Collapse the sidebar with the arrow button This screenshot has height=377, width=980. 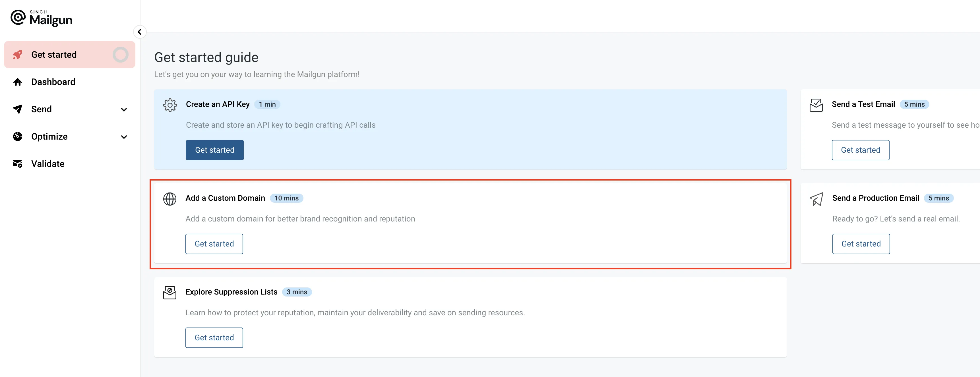(x=140, y=32)
